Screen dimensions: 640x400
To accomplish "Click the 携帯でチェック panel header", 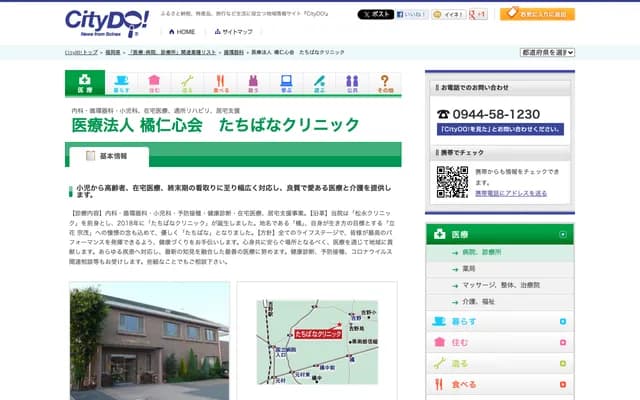I will [x=500, y=152].
